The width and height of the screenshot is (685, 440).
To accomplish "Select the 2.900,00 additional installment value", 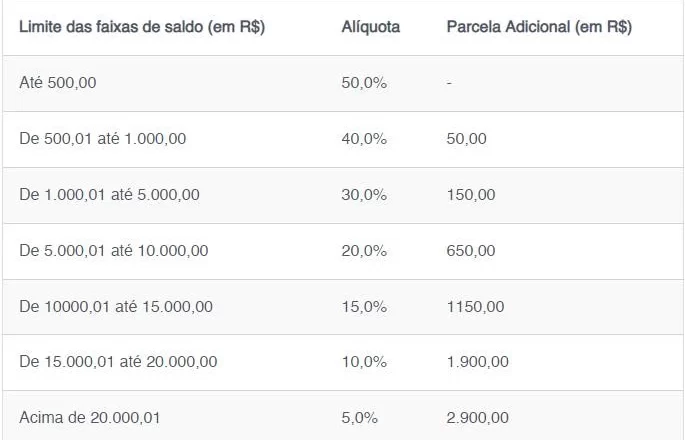I will (477, 418).
